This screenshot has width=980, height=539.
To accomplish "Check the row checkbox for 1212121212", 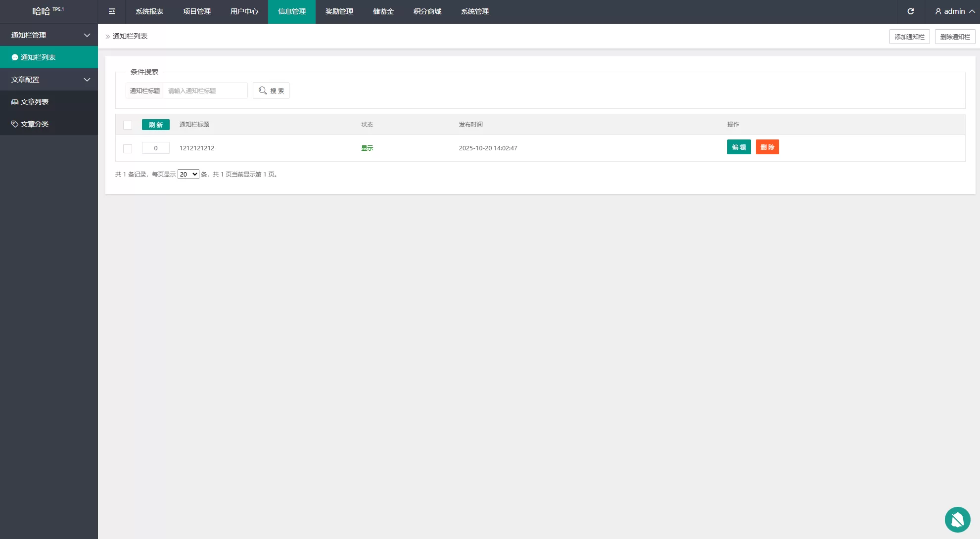I will pyautogui.click(x=128, y=148).
